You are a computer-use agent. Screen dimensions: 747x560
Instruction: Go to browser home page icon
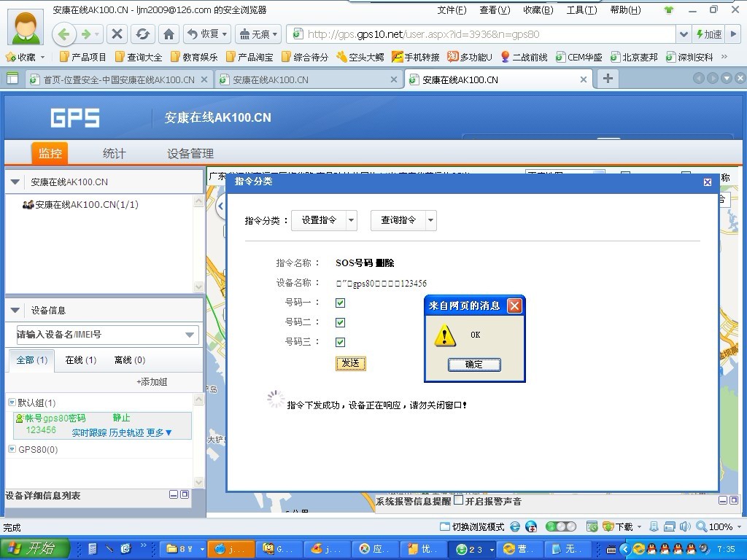coord(169,34)
